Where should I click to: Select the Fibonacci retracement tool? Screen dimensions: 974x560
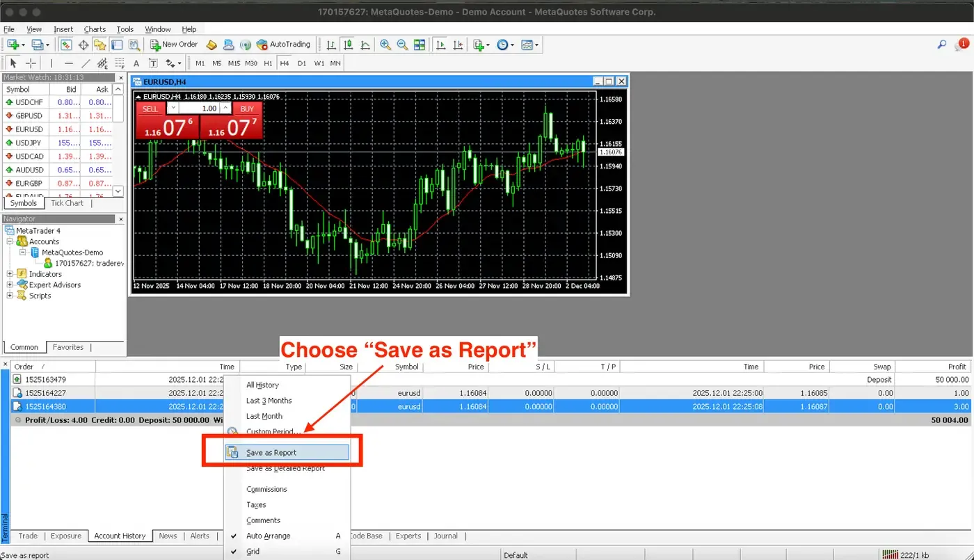click(x=119, y=63)
